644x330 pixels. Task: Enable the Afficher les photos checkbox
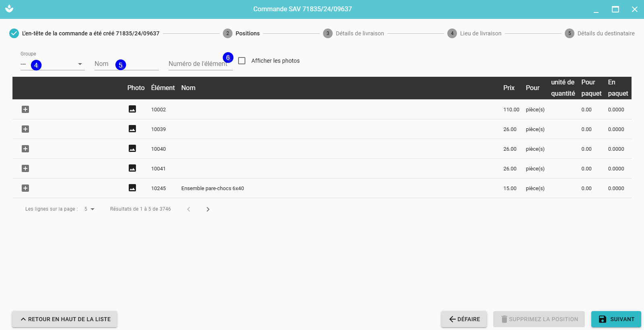pos(242,61)
